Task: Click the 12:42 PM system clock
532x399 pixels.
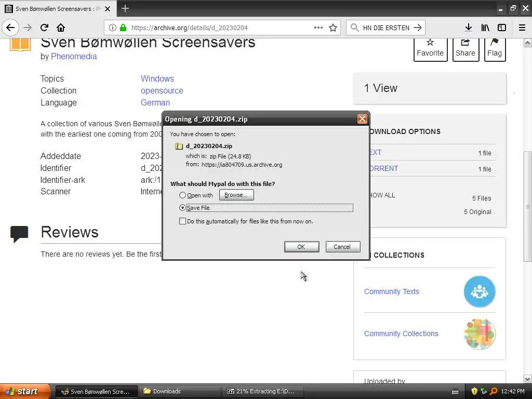Action: 513,391
